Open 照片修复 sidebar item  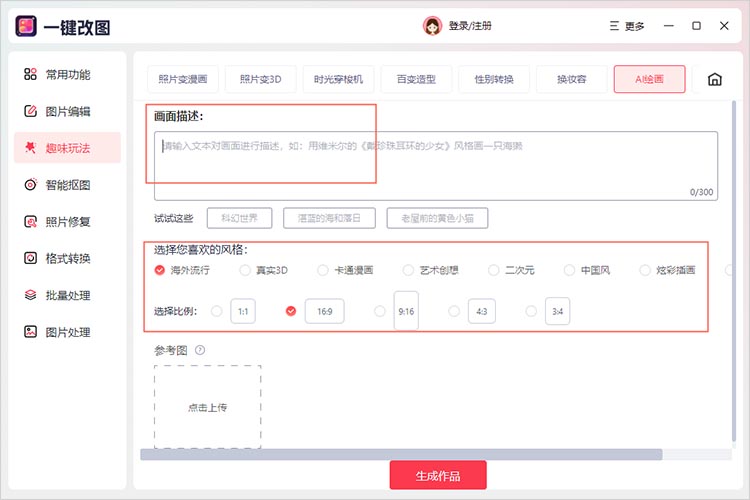pos(67,222)
